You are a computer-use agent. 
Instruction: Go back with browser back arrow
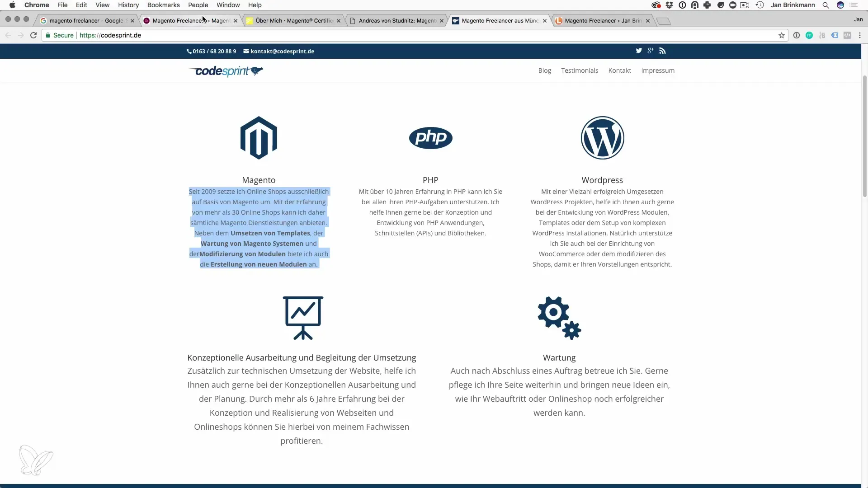point(8,35)
